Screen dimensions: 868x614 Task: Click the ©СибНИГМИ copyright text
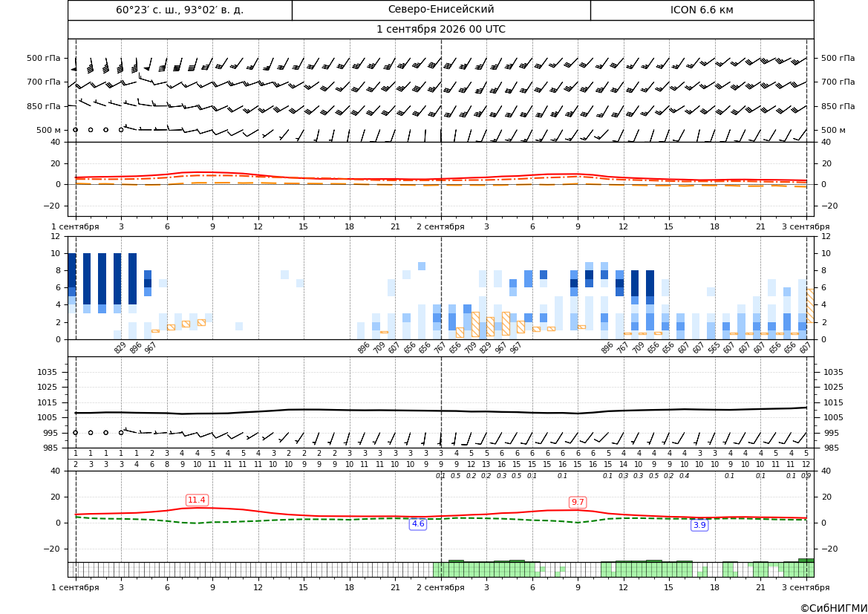click(833, 608)
